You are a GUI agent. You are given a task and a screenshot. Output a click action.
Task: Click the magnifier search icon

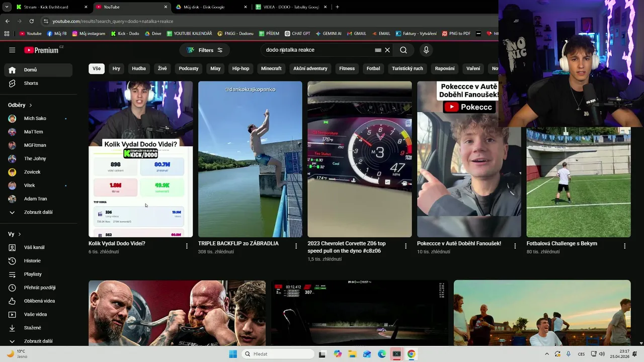click(404, 50)
